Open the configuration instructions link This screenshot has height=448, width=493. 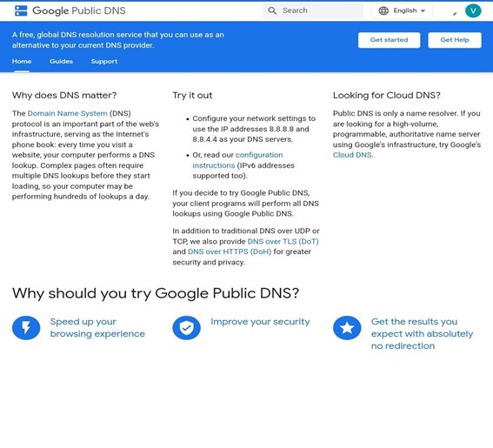[237, 160]
